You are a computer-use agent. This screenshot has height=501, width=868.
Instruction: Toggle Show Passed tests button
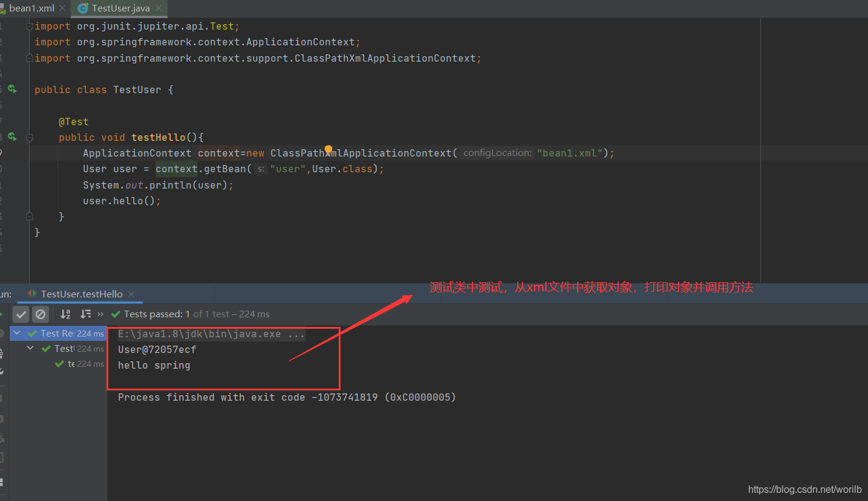[x=21, y=314]
